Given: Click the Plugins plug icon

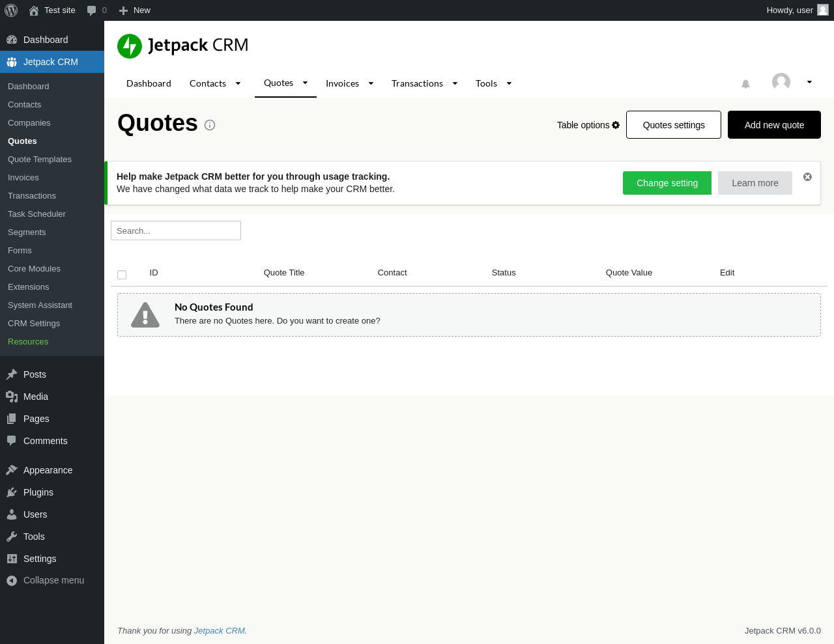Looking at the screenshot, I should 12,492.
